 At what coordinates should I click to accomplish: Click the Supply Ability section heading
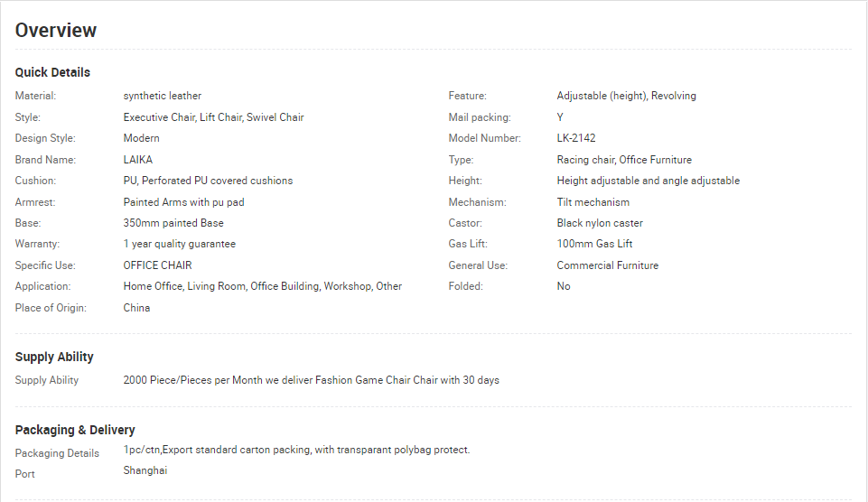[x=54, y=357]
